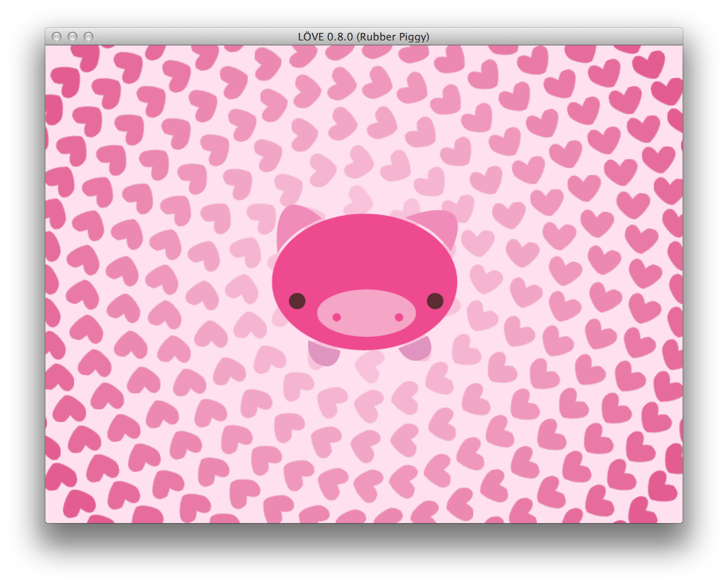Click the window title LÖVE 0.8.0 (Rubber Piggy)
The width and height of the screenshot is (728, 586).
pyautogui.click(x=364, y=37)
